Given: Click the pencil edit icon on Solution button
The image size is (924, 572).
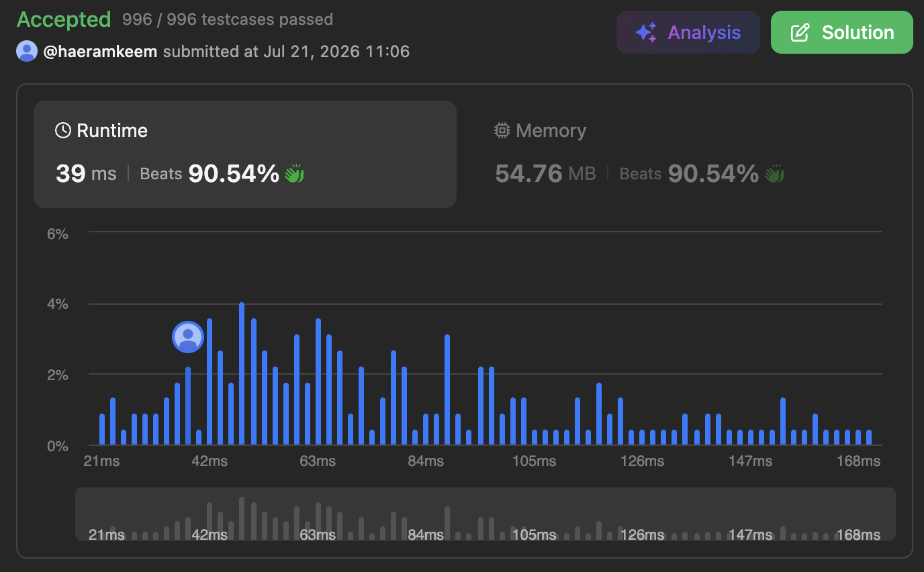Looking at the screenshot, I should (800, 32).
